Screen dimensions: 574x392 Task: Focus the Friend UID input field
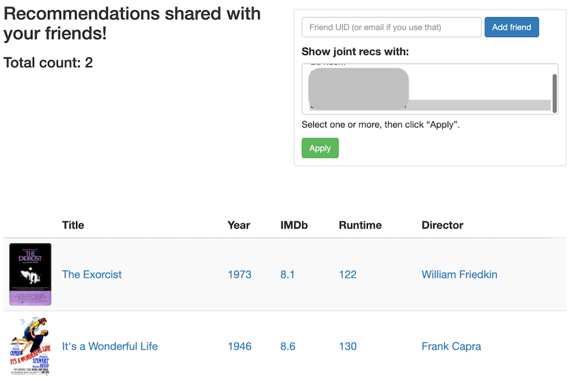click(391, 27)
